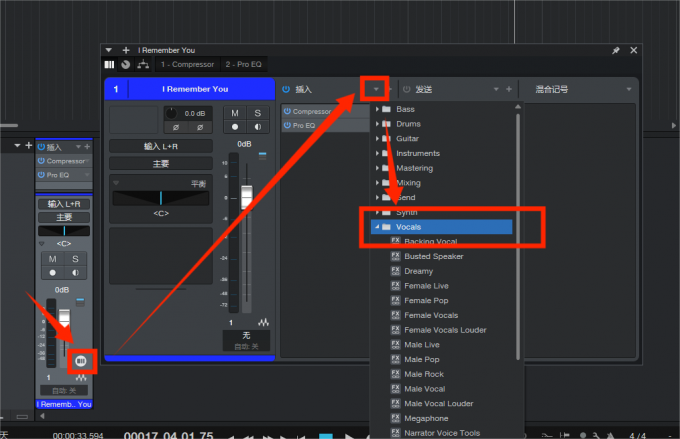680x439 pixels.
Task: Open window menu triangle beside title
Action: pos(109,50)
